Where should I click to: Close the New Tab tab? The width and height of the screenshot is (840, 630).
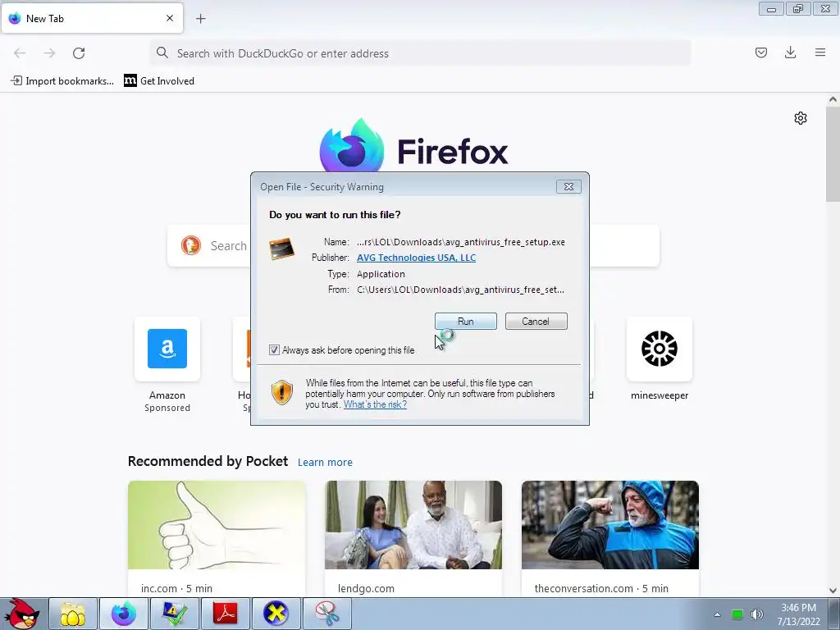pyautogui.click(x=170, y=18)
